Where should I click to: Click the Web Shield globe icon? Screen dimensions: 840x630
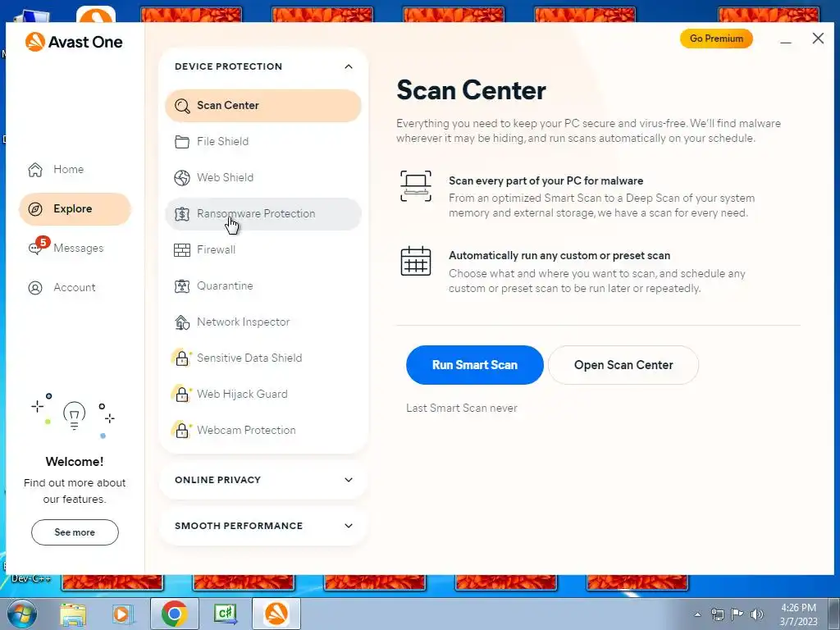tap(182, 177)
